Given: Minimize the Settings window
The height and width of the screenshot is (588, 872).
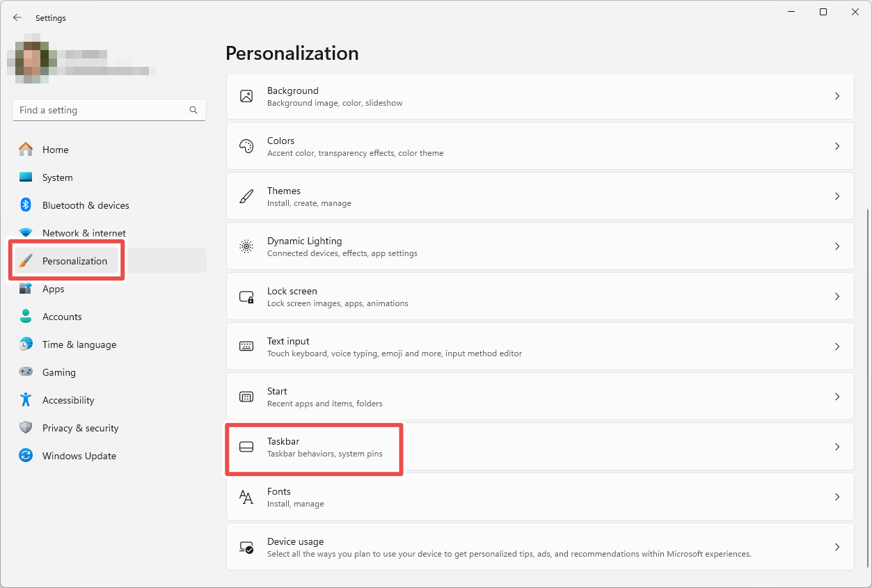Looking at the screenshot, I should click(x=791, y=12).
